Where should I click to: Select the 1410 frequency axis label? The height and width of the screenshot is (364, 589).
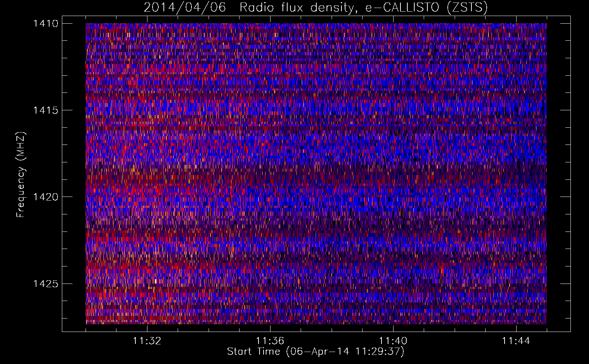pos(46,24)
